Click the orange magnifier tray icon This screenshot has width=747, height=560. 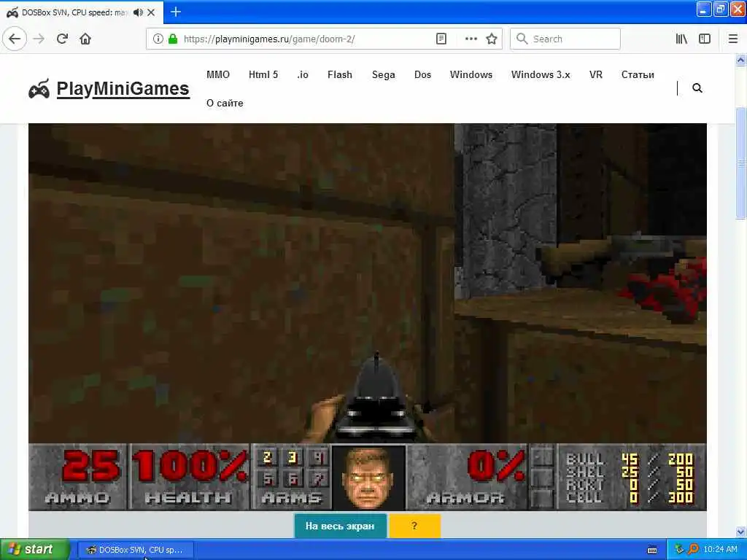coord(694,549)
